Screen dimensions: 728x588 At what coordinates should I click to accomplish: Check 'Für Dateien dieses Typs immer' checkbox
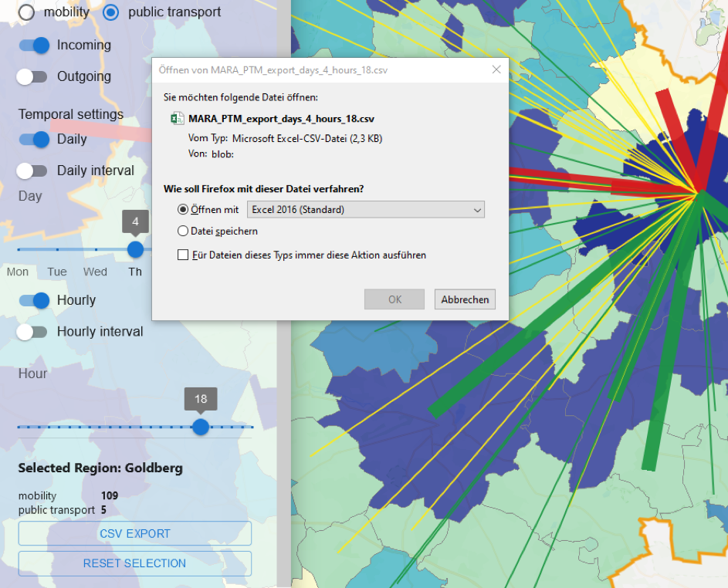pyautogui.click(x=183, y=255)
